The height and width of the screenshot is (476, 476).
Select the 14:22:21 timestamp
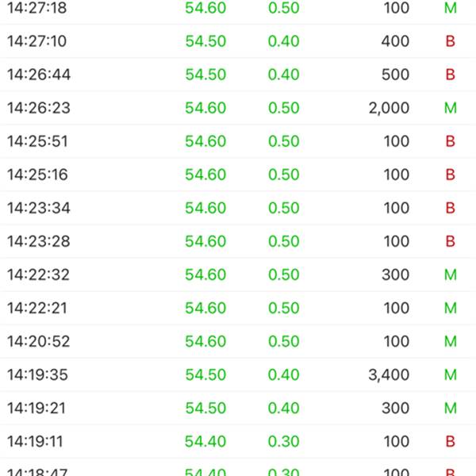click(x=38, y=308)
